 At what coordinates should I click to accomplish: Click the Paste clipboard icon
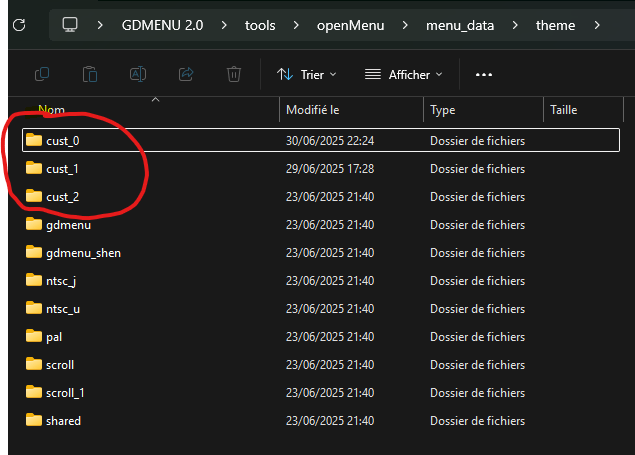[x=90, y=74]
